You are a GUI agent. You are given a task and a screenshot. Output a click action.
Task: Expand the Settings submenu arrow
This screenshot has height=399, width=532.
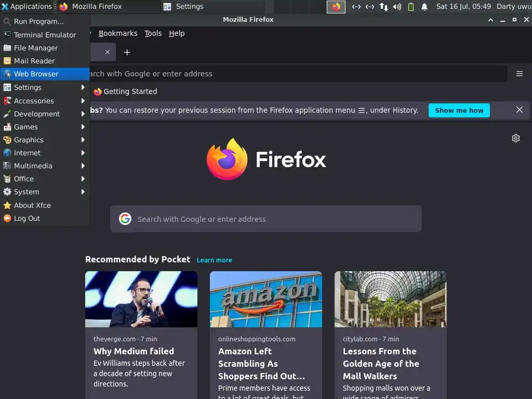pos(83,87)
